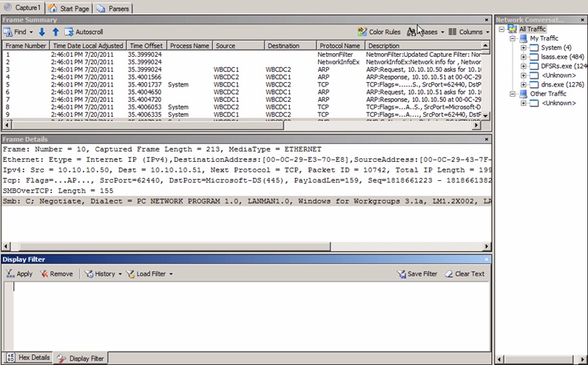Select dns.exe (1276) conversation
588x365 pixels.
[x=563, y=85]
